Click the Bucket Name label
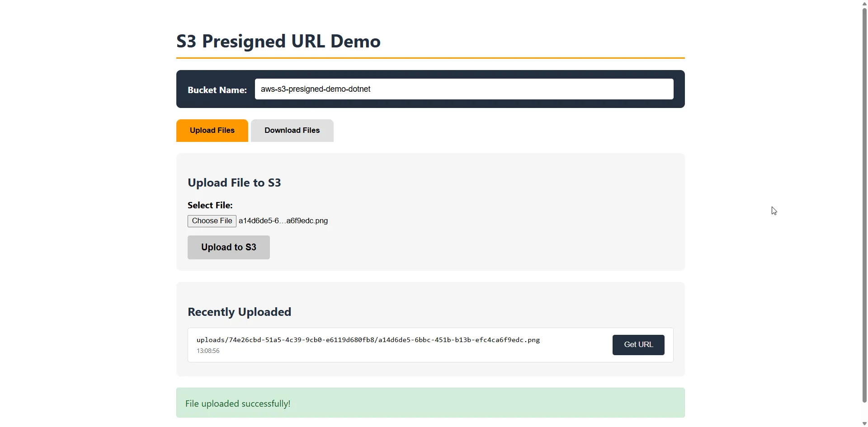 (217, 89)
